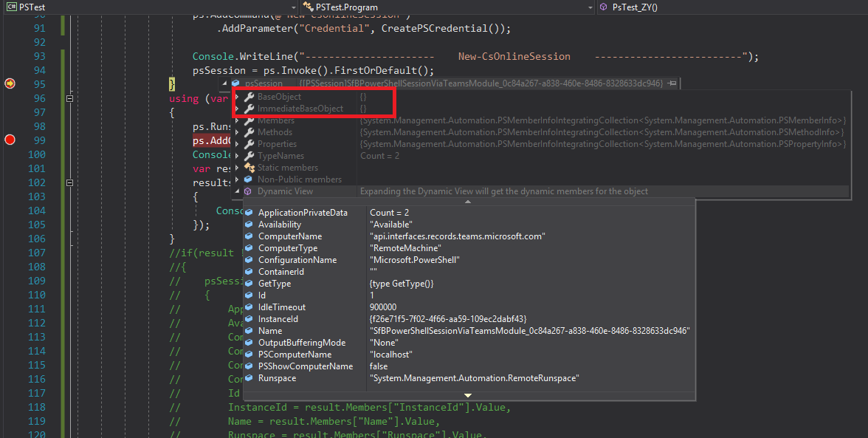Screen dimensions: 868x438
Task: Click the "api.interfaces.records.teams.microsoft.com" value
Action: [x=458, y=236]
